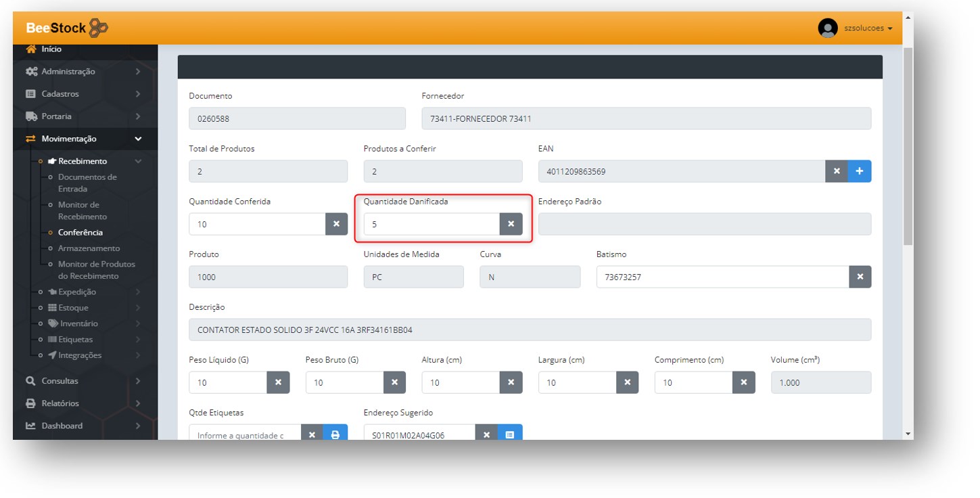Clear the Batismo field
This screenshot has width=980, height=498.
point(860,277)
